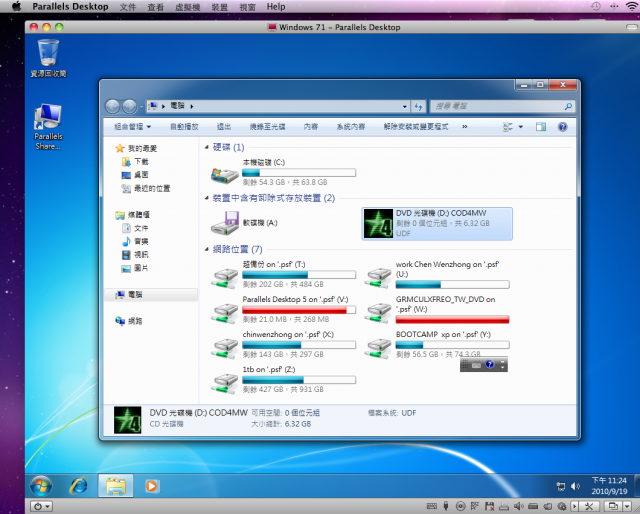Open the 裝置 menu

(220, 7)
